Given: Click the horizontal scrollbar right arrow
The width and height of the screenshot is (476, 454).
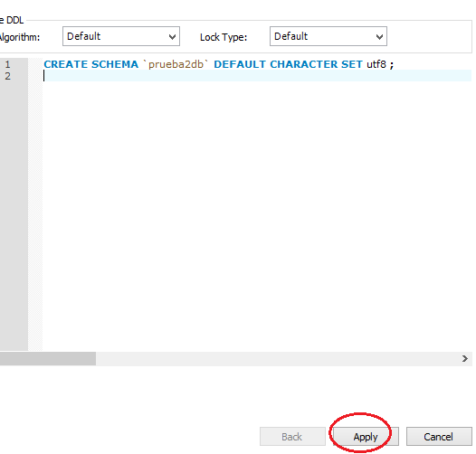Looking at the screenshot, I should (465, 359).
